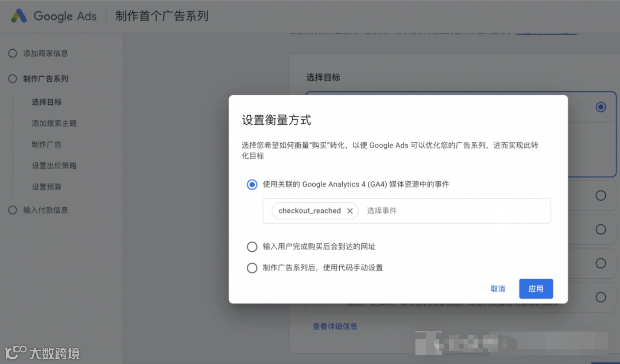This screenshot has height=364, width=620.
Task: Go to 制作广告系列 step
Action: [45, 79]
